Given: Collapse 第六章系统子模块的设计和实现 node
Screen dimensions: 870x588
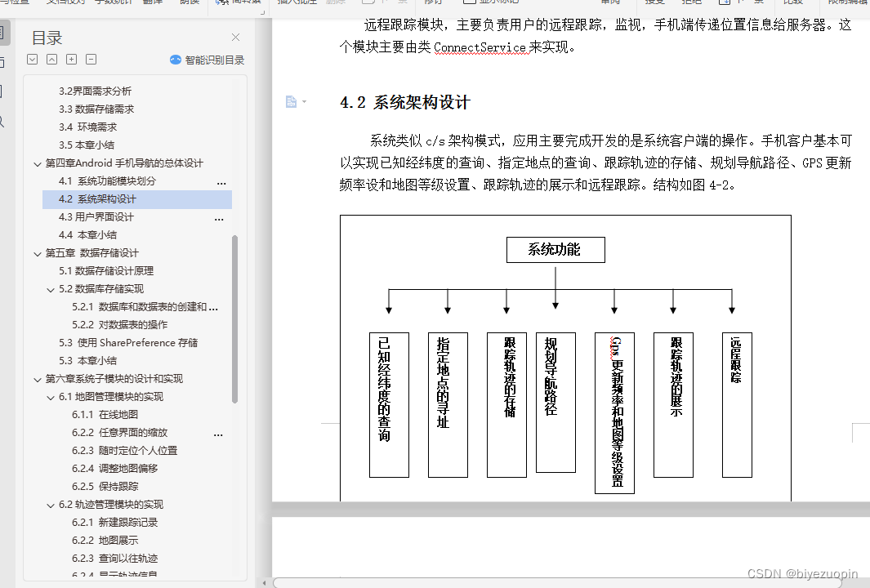Looking at the screenshot, I should click(38, 380).
